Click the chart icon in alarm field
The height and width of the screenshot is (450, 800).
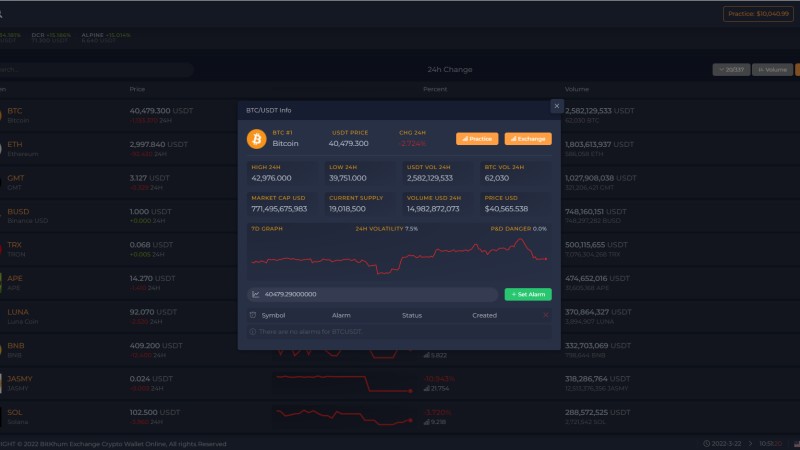pyautogui.click(x=256, y=294)
